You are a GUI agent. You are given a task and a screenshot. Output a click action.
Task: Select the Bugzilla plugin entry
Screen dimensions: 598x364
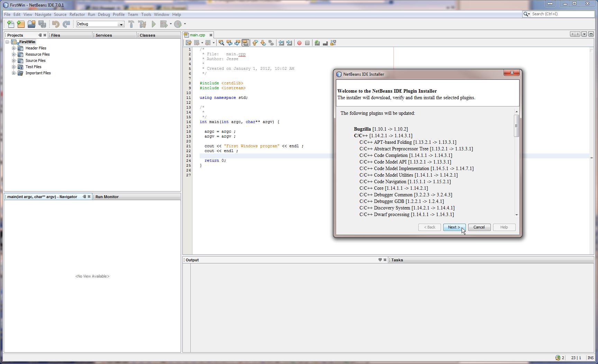[x=381, y=129]
